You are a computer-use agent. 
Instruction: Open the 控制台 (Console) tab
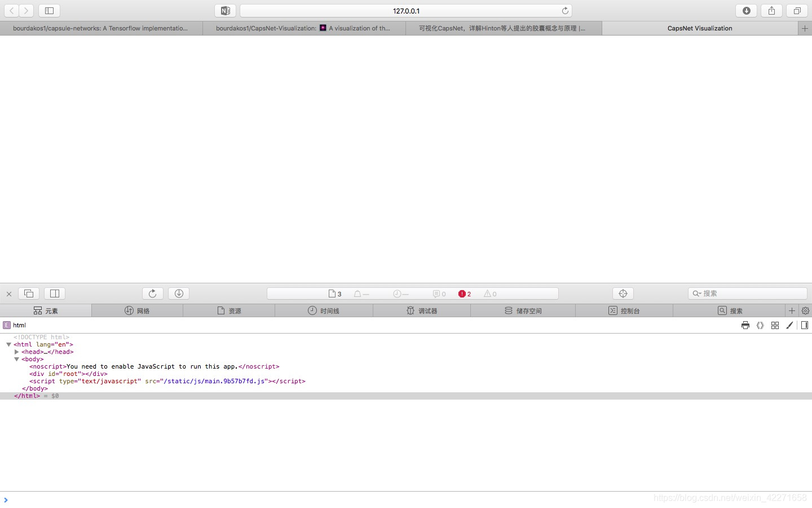click(624, 310)
